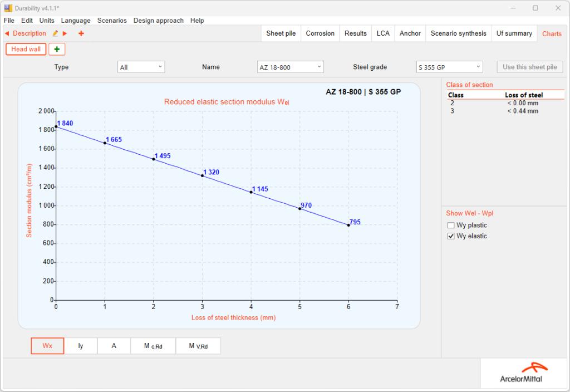Click the right arrow after the pencil icon
Screen dimensions: 570x392
pos(65,33)
